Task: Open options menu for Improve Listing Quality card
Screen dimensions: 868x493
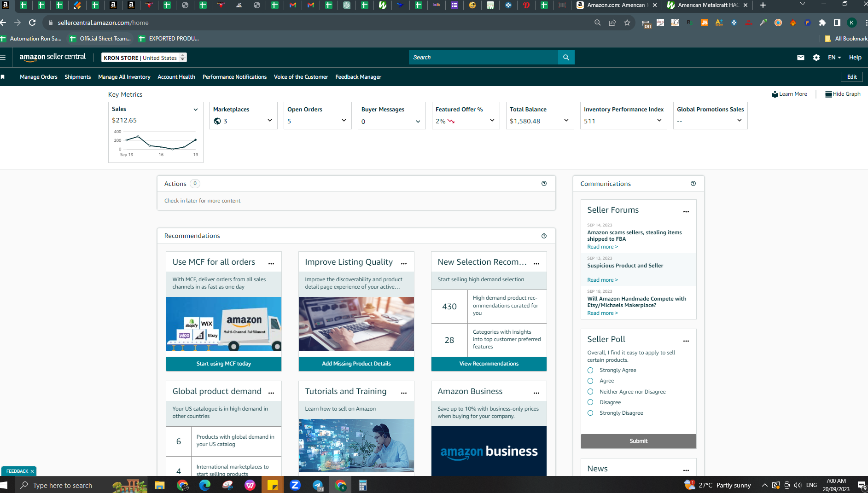Action: click(x=404, y=263)
